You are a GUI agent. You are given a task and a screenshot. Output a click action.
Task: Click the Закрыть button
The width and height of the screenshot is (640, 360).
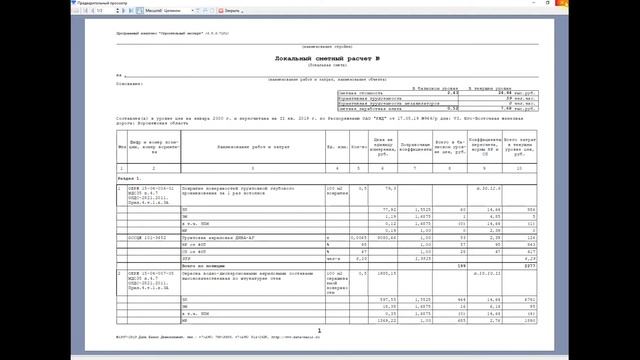[229, 11]
